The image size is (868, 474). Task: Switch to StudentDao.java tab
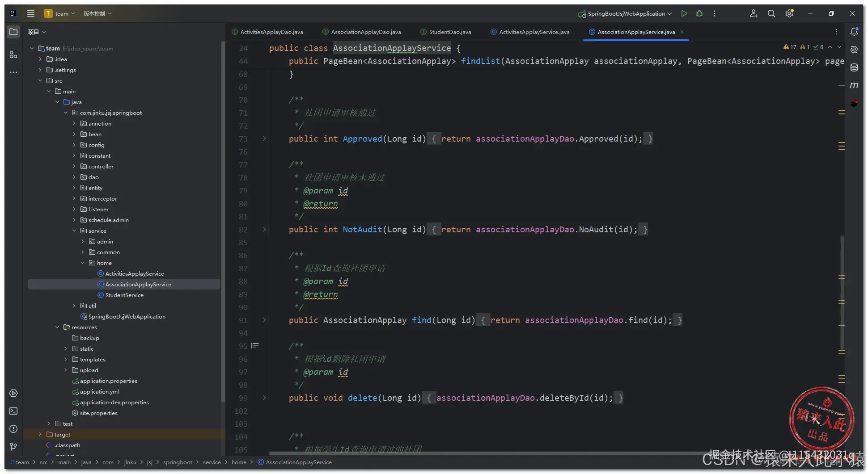coord(446,32)
